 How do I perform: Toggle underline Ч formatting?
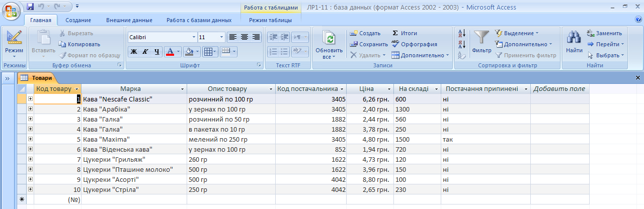(157, 51)
